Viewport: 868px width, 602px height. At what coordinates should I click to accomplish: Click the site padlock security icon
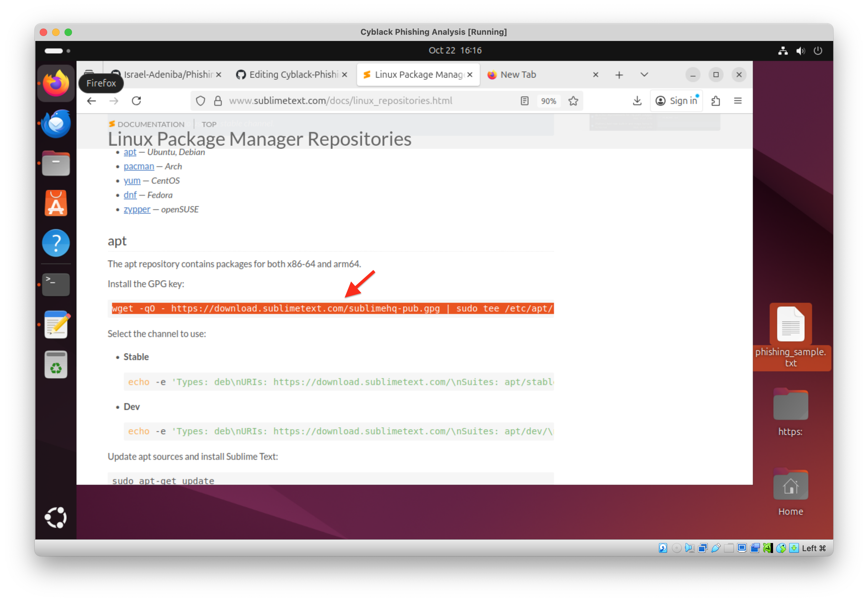pyautogui.click(x=218, y=101)
